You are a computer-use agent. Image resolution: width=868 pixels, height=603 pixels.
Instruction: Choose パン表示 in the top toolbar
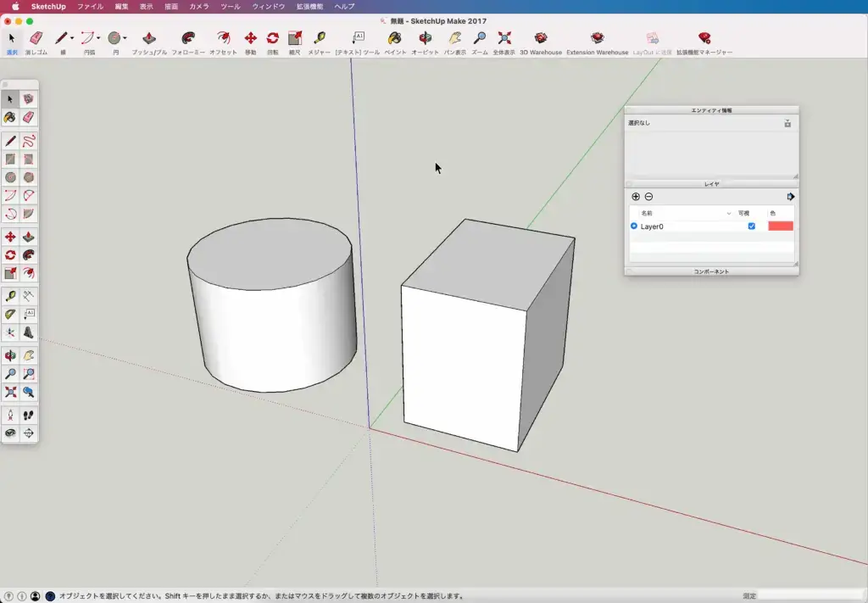454,43
